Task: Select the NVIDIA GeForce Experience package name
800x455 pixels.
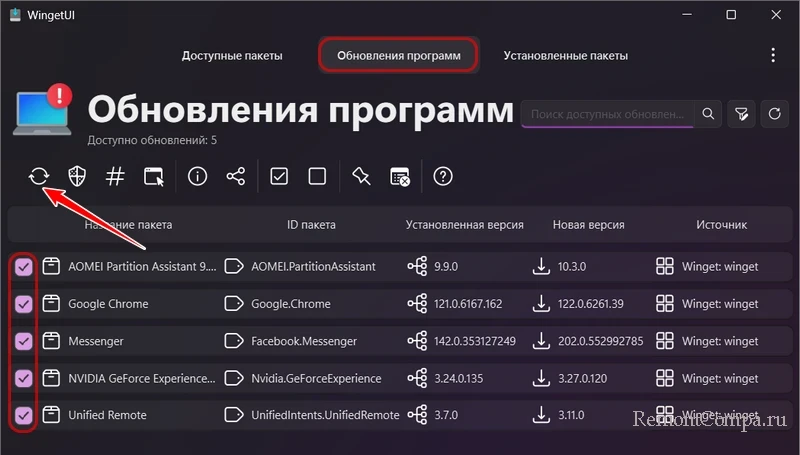Action: [142, 378]
